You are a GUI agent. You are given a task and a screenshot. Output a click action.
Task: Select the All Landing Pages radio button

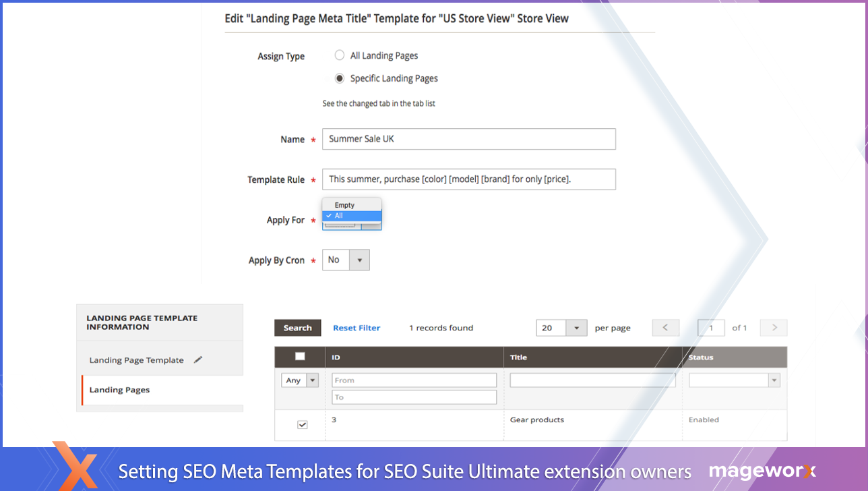tap(340, 55)
